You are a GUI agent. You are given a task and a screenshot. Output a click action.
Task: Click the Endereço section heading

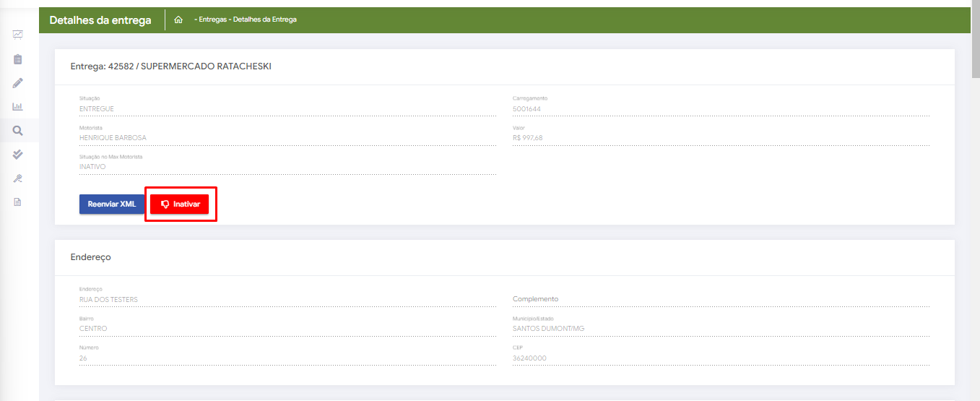click(90, 257)
